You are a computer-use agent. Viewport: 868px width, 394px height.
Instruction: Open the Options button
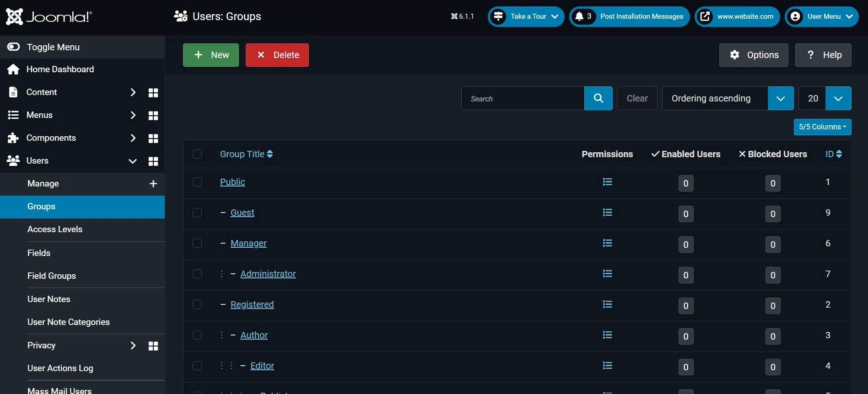pyautogui.click(x=754, y=55)
